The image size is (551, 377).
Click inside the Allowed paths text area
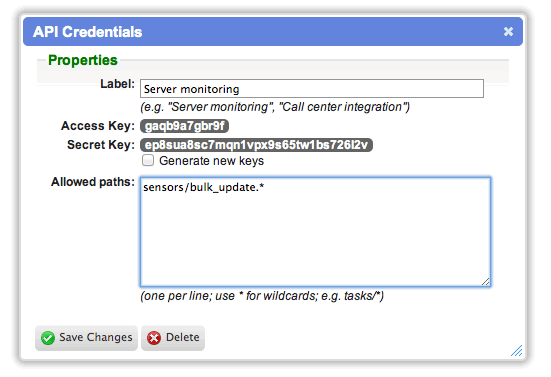(315, 232)
